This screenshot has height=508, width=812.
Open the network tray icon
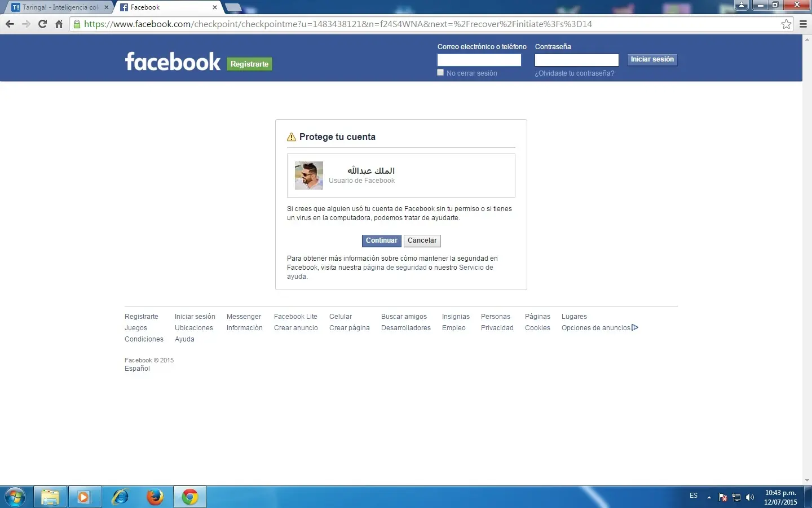tap(736, 497)
